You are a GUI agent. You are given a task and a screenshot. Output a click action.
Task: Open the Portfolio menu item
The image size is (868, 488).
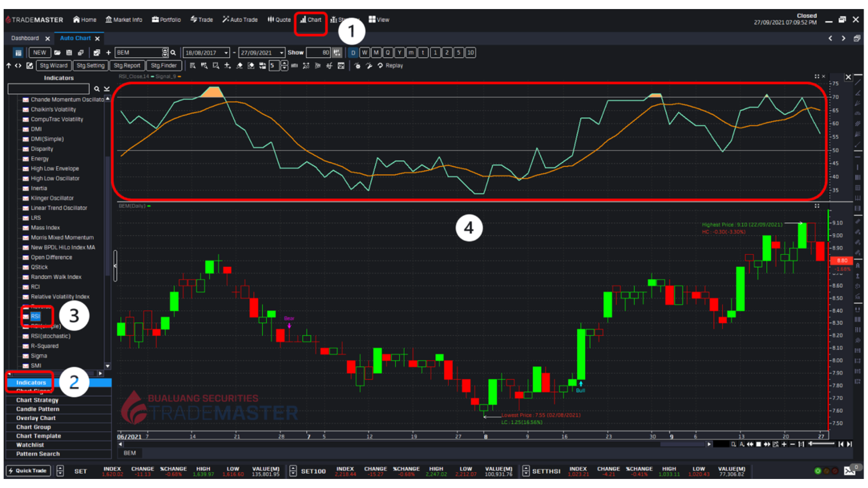point(166,19)
